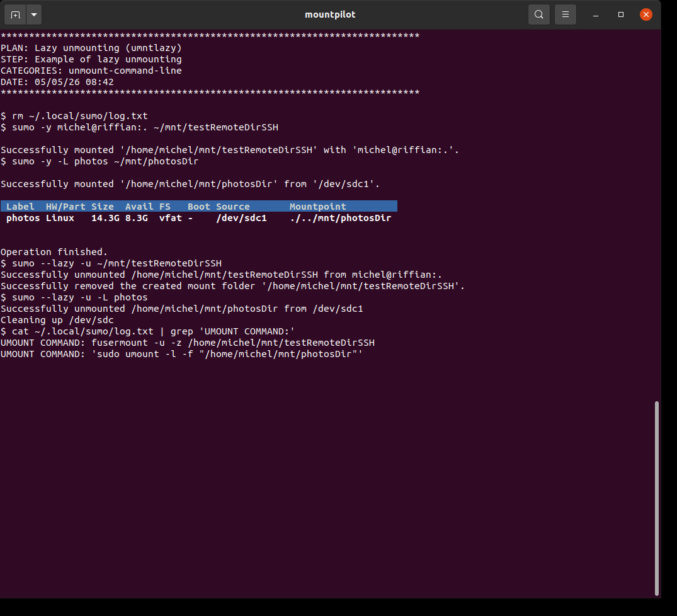Click the '8.3G' available value
The width and height of the screenshot is (677, 616).
pos(137,218)
